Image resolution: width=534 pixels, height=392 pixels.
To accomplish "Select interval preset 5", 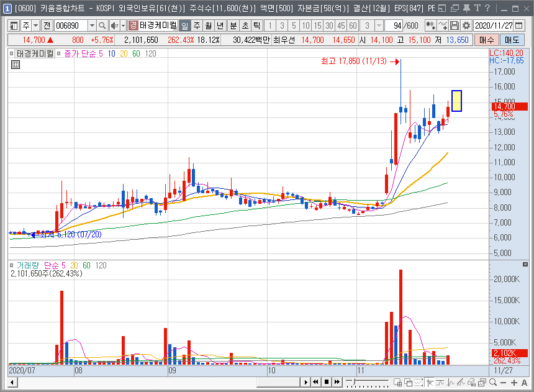I will point(294,25).
